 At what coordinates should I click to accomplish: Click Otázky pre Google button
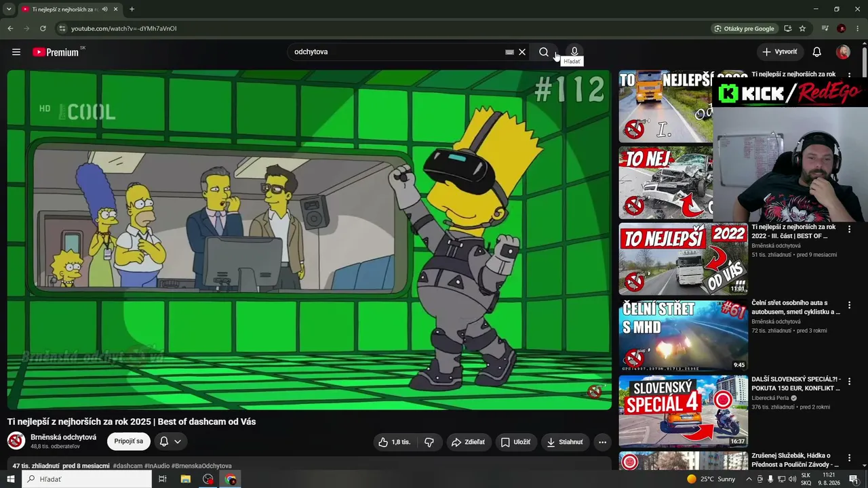pyautogui.click(x=745, y=28)
